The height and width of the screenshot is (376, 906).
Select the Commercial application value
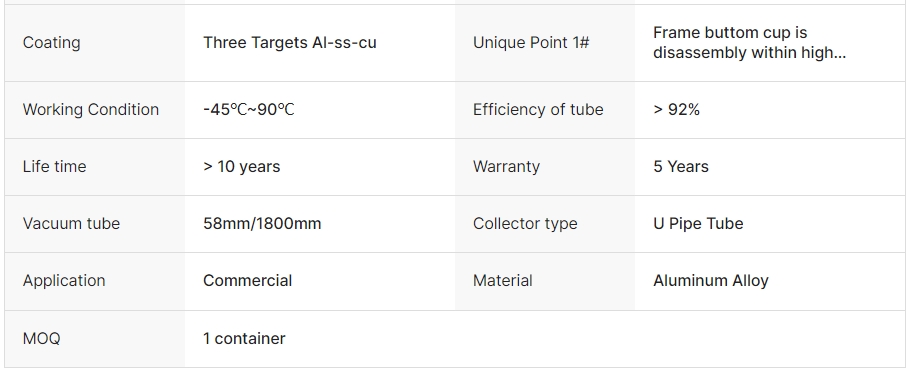pos(247,281)
